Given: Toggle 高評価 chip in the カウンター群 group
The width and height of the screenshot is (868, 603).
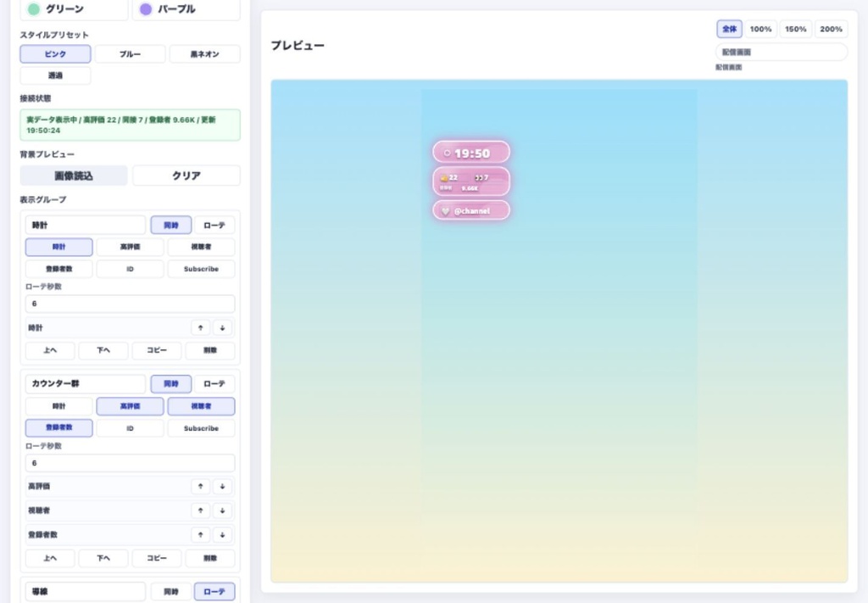Looking at the screenshot, I should pyautogui.click(x=130, y=406).
